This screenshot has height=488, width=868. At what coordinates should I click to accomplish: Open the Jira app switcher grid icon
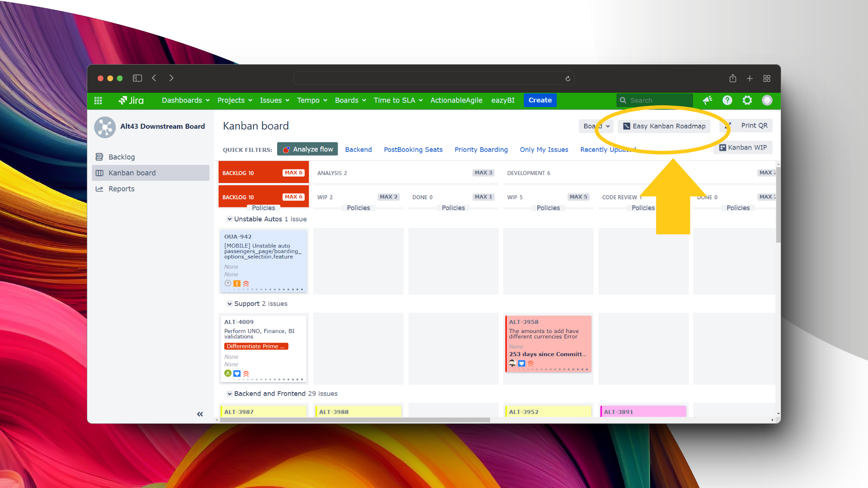[x=98, y=100]
